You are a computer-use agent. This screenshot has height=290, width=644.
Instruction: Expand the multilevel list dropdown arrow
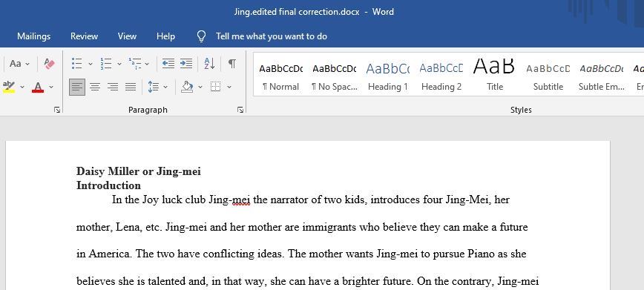coord(147,64)
